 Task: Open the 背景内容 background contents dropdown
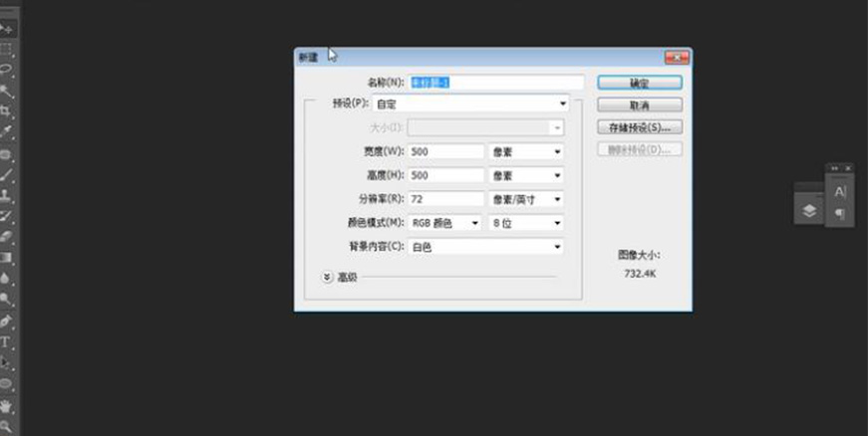(x=485, y=247)
